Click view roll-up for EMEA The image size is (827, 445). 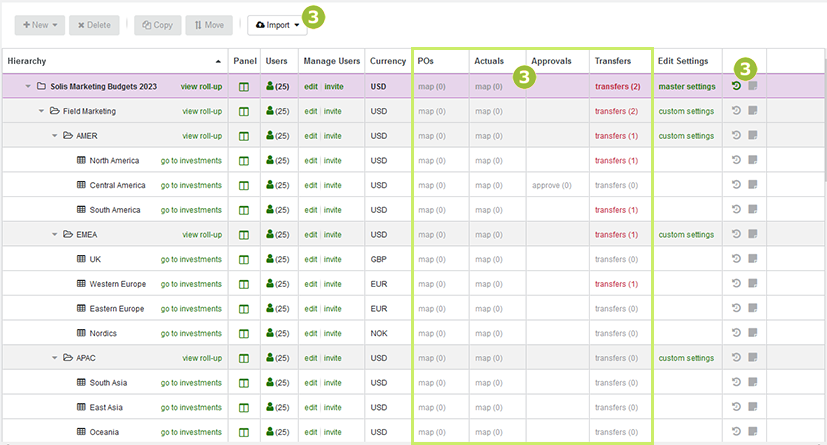[202, 235]
